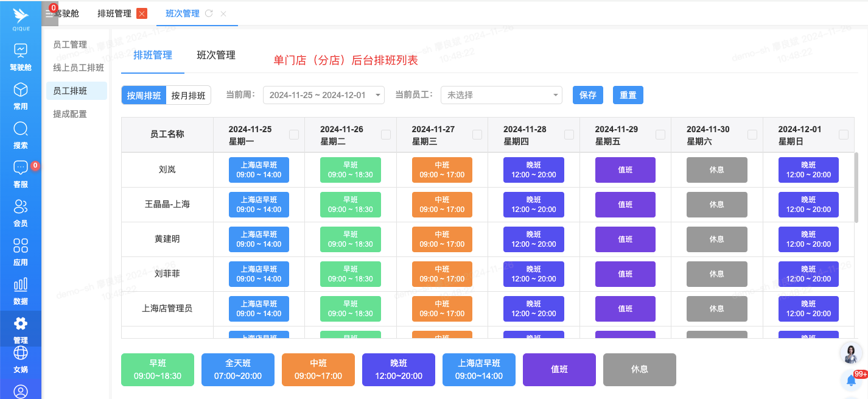Check the 2024-11-25 星期一 column checkbox
The height and width of the screenshot is (399, 868).
[294, 135]
